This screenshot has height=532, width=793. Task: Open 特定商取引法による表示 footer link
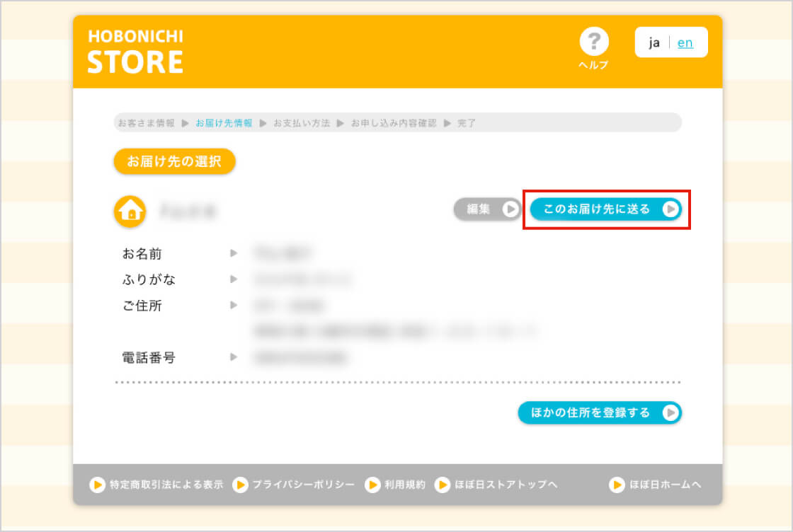pos(157,485)
